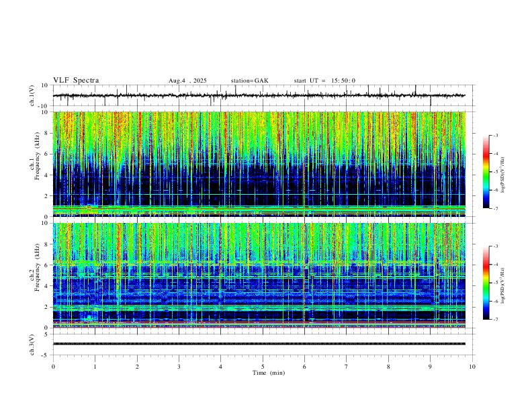Click the "6" tick on the time axis
Screen dimensions: 532x411
(304, 367)
